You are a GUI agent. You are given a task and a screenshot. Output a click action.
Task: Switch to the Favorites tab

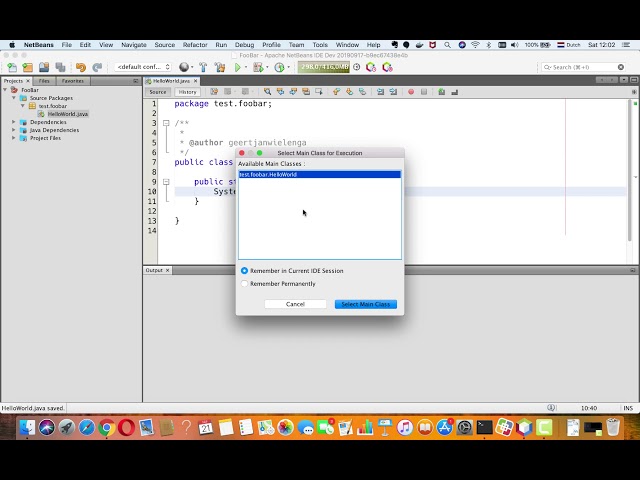coord(73,81)
